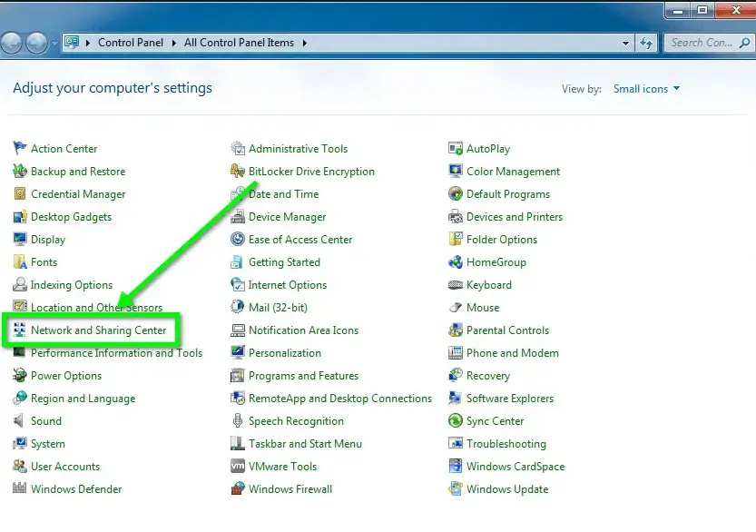Expand the arrow after Control Panel breadcrumb

tap(174, 43)
